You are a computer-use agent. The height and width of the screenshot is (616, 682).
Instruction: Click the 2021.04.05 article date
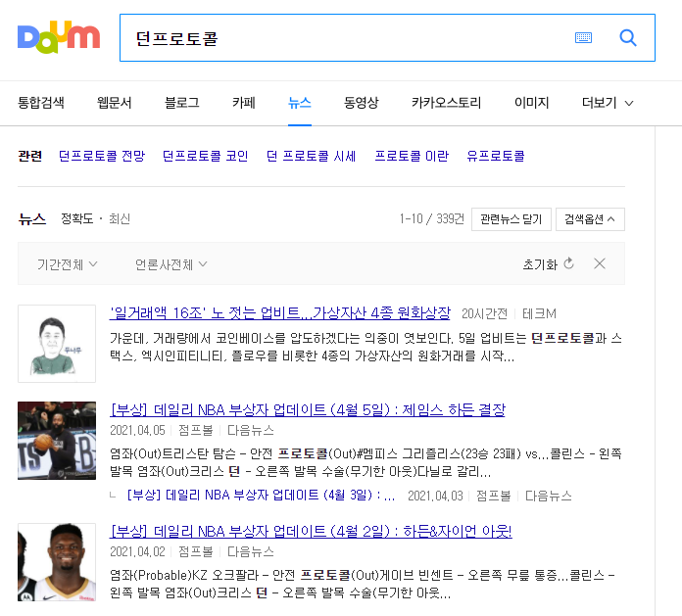click(x=137, y=430)
